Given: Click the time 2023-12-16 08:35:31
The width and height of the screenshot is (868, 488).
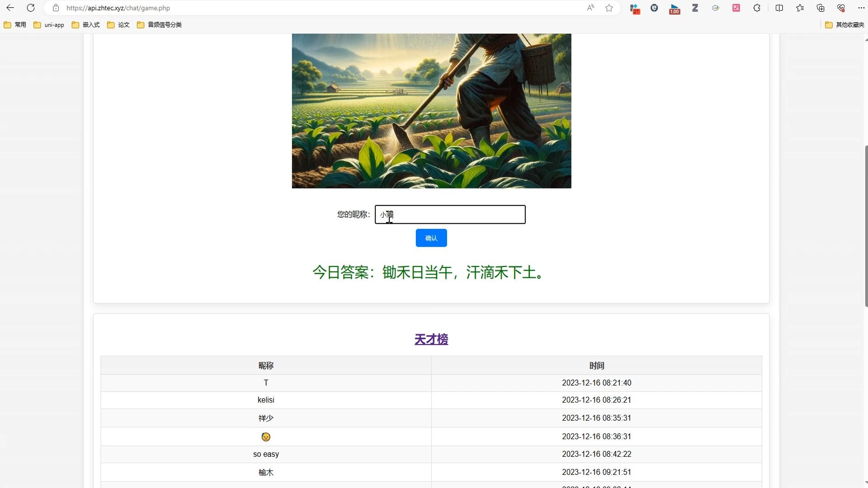Looking at the screenshot, I should [x=597, y=418].
